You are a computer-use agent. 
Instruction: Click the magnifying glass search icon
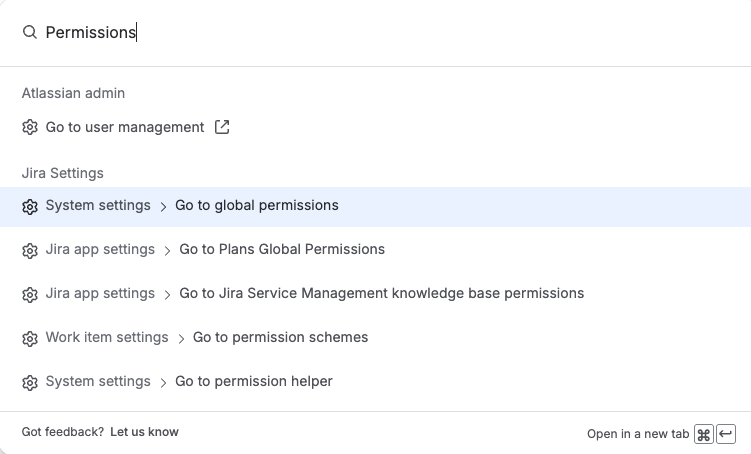pos(30,33)
